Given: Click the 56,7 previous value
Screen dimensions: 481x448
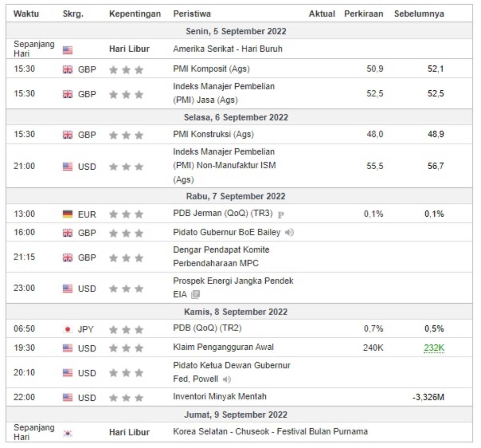Looking at the screenshot, I should click(x=436, y=166).
